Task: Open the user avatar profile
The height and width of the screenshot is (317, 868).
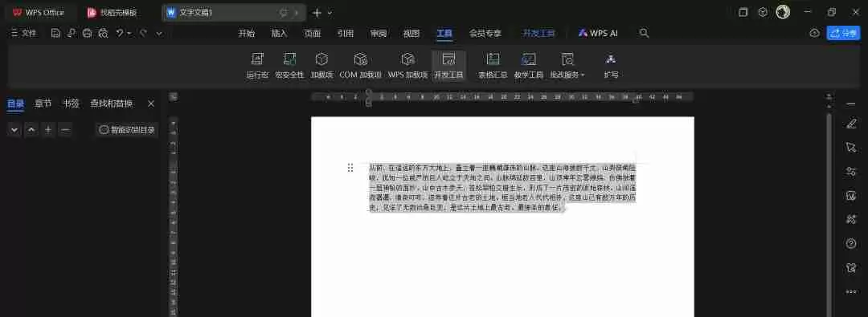Action: (x=783, y=12)
